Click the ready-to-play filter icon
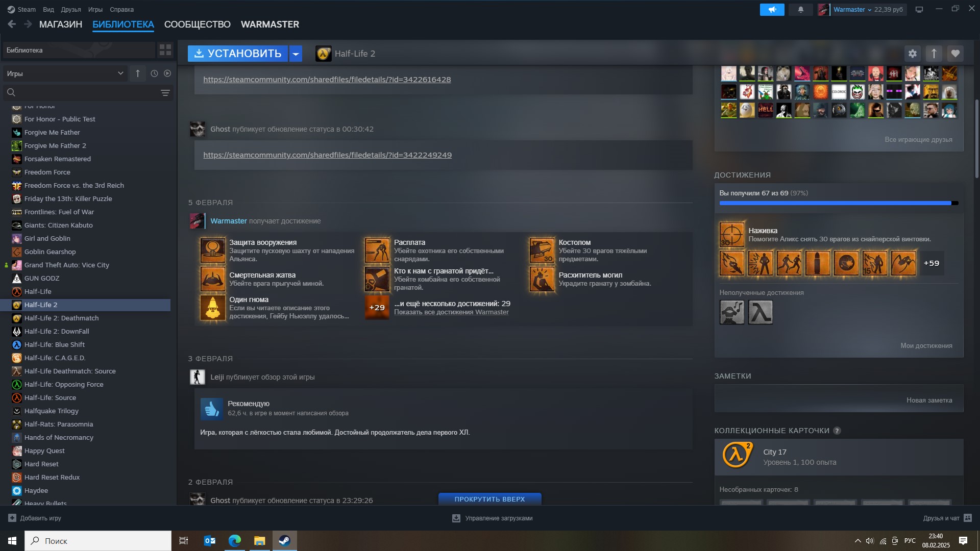Image resolution: width=980 pixels, height=551 pixels. (167, 73)
